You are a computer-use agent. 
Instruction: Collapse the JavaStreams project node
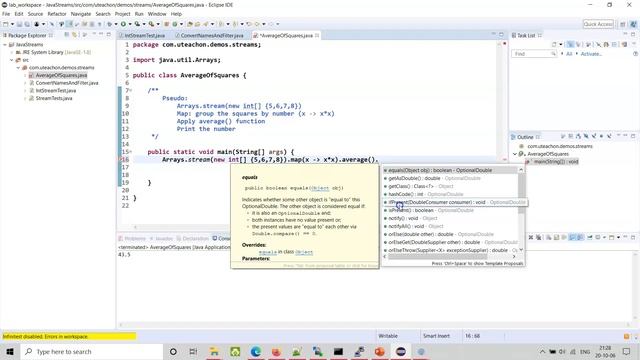tap(5, 44)
